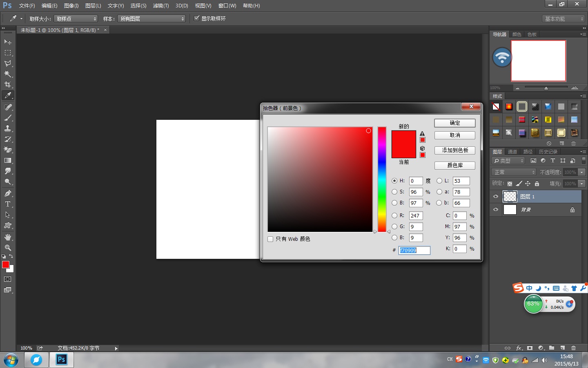Delete layer trash icon in Layers panel
Viewport: 588px width, 368px height.
click(x=573, y=348)
